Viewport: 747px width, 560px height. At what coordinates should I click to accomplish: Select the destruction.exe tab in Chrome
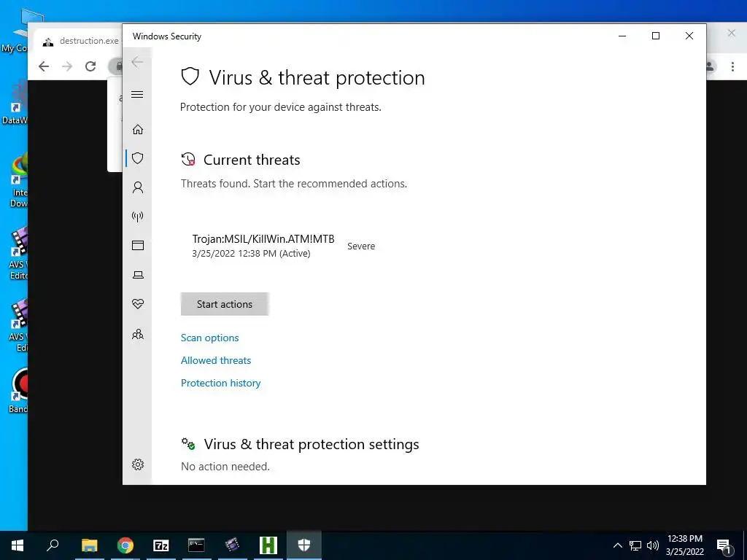pos(81,41)
